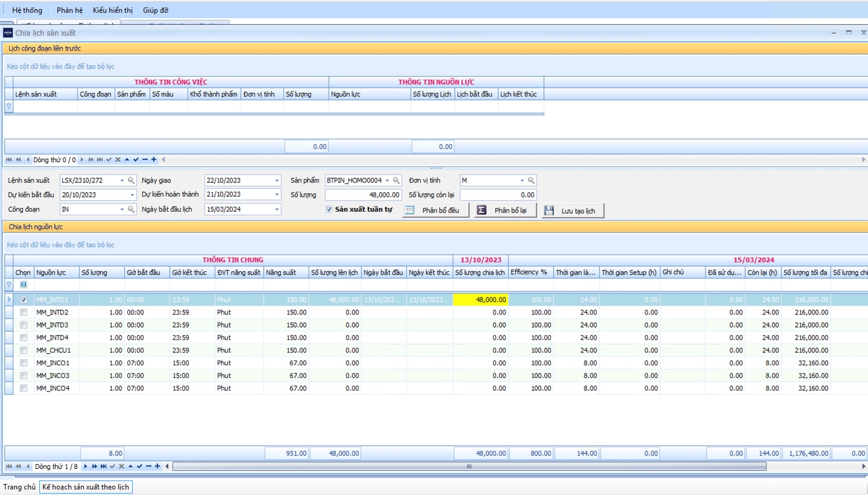Go to previous record in Dòng thứ 1 / 8 navigator
The width and height of the screenshot is (868, 495).
coord(28,466)
